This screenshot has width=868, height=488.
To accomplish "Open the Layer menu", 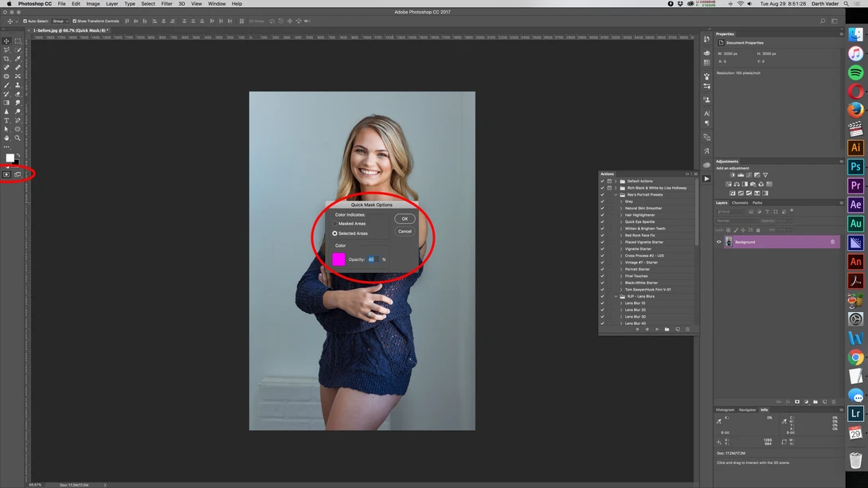I will [111, 4].
